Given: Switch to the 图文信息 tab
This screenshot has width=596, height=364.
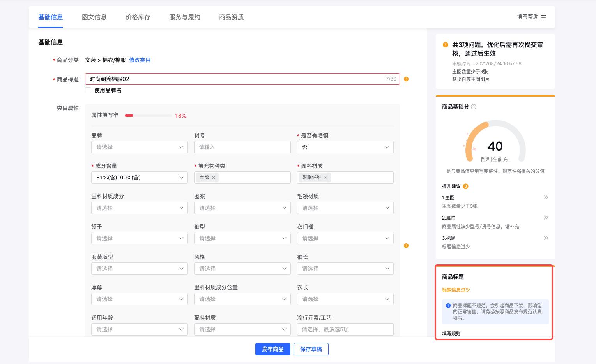Looking at the screenshot, I should click(x=94, y=17).
